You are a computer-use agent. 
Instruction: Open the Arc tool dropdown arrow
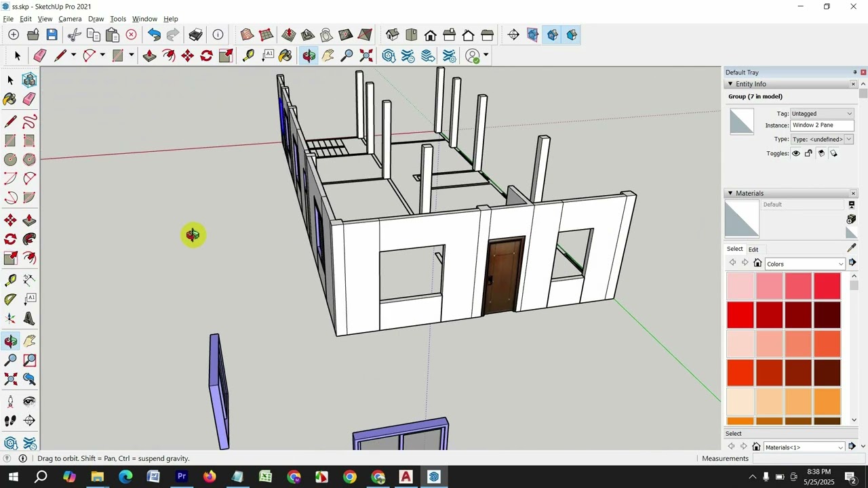pos(102,56)
